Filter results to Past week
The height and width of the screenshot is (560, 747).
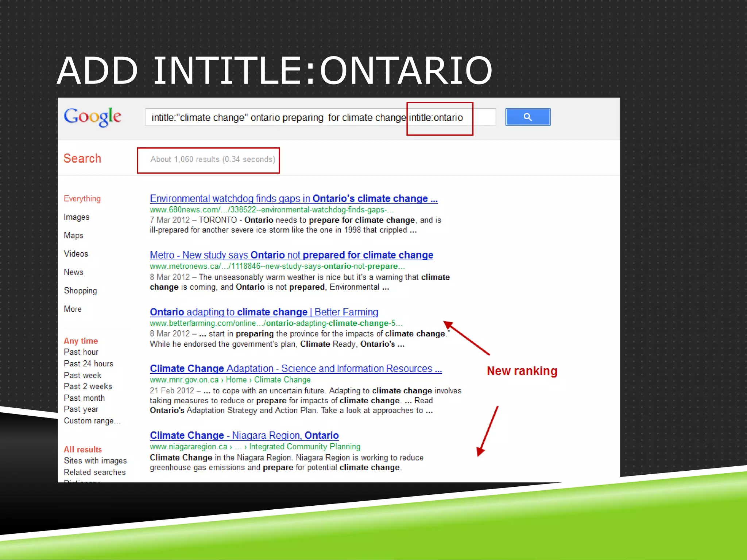click(82, 375)
